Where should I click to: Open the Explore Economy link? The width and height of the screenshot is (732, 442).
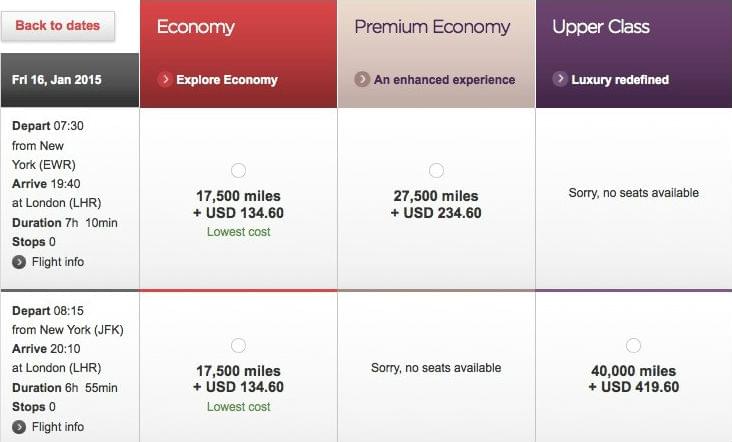[226, 80]
